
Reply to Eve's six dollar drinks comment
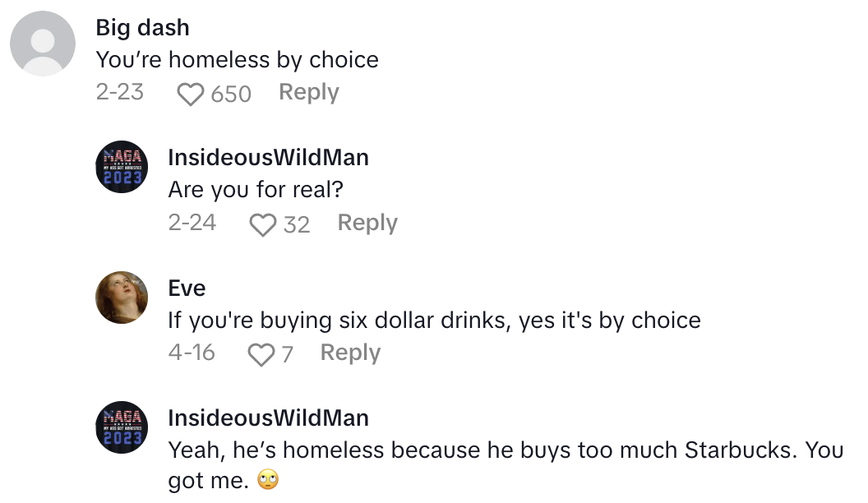pos(350,353)
